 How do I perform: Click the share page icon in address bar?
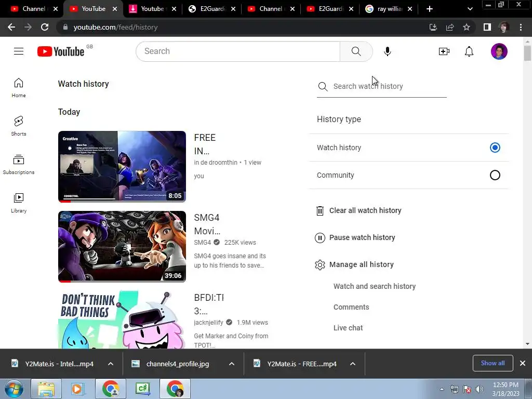click(x=450, y=27)
